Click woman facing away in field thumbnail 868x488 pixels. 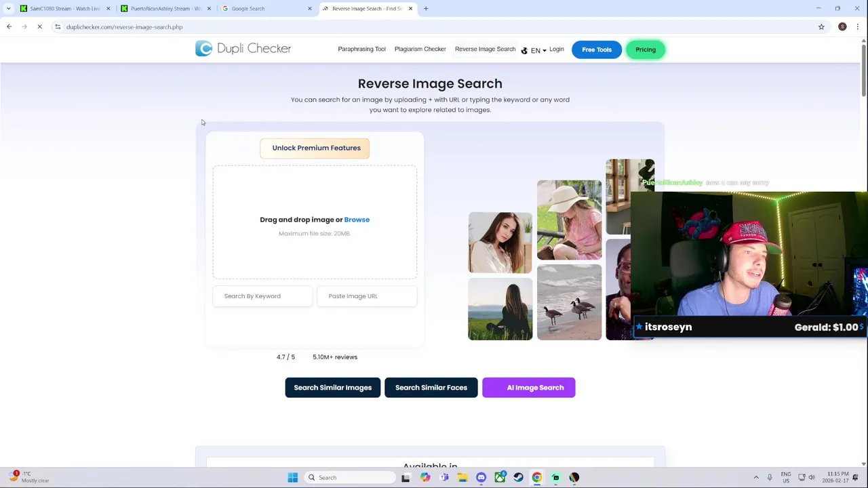[x=500, y=309]
